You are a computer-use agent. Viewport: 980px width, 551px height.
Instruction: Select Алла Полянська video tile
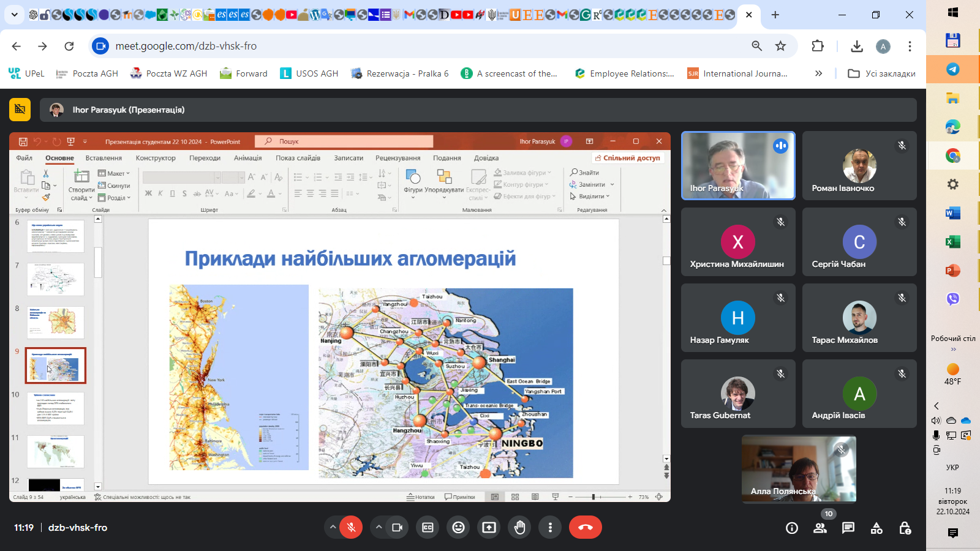799,468
